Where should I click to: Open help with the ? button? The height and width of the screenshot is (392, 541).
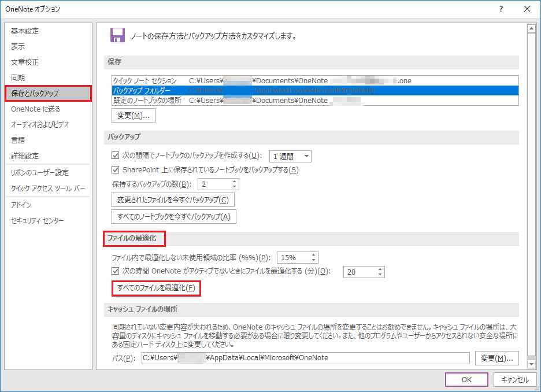[x=501, y=9]
